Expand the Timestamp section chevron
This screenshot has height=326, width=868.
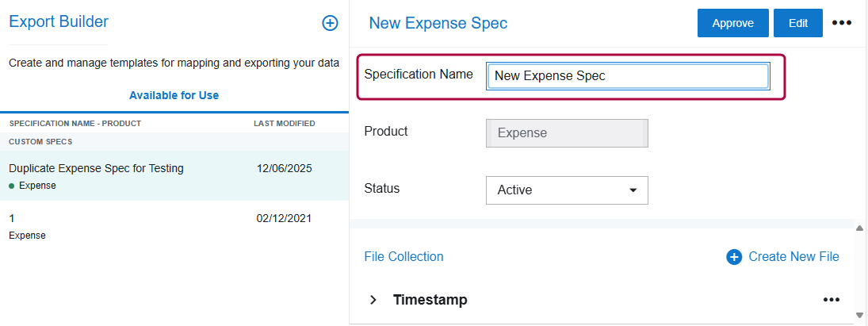[373, 300]
